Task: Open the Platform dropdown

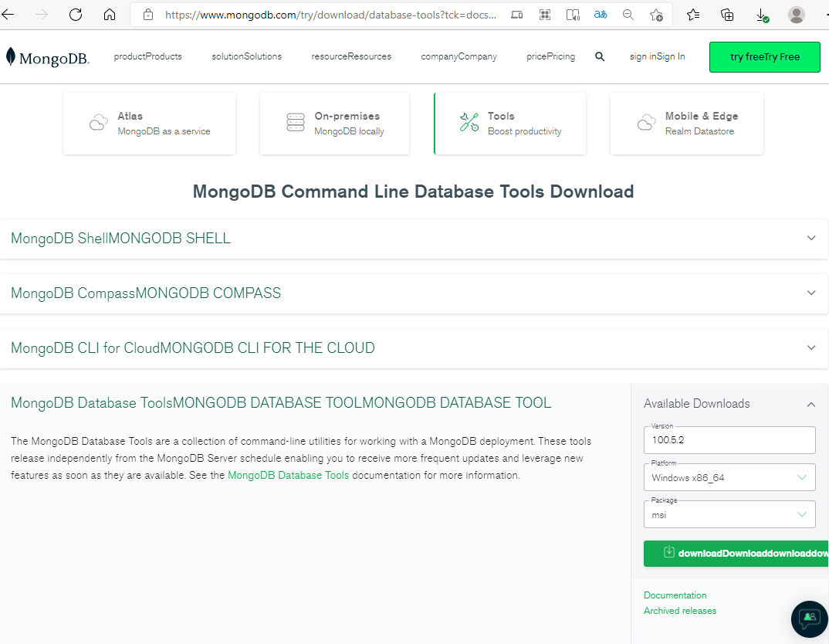Action: pos(729,477)
